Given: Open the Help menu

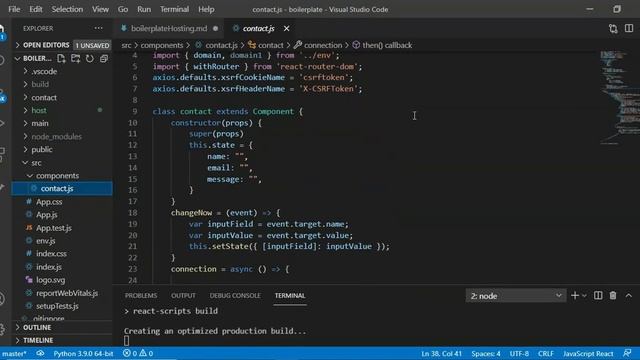Looking at the screenshot, I should 206,9.
